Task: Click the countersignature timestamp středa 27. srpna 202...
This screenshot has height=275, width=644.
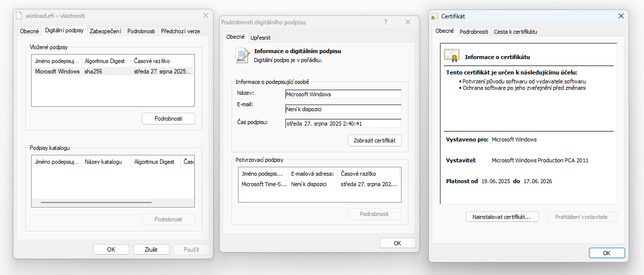Action: [369, 184]
